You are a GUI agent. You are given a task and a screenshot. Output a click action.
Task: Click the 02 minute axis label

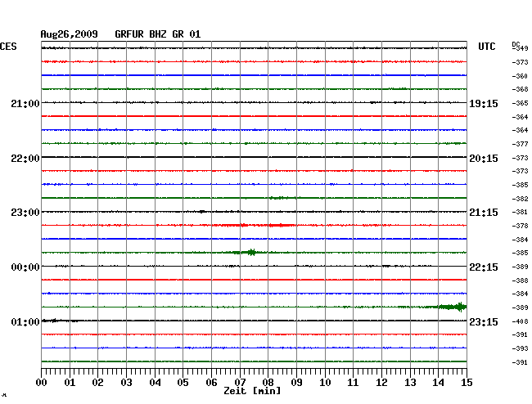pyautogui.click(x=97, y=382)
